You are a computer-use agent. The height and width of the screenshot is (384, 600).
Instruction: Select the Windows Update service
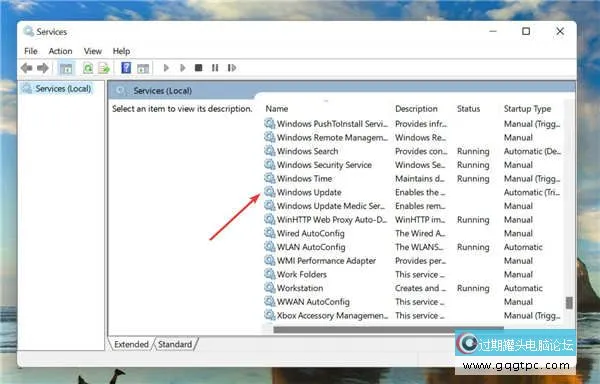309,192
